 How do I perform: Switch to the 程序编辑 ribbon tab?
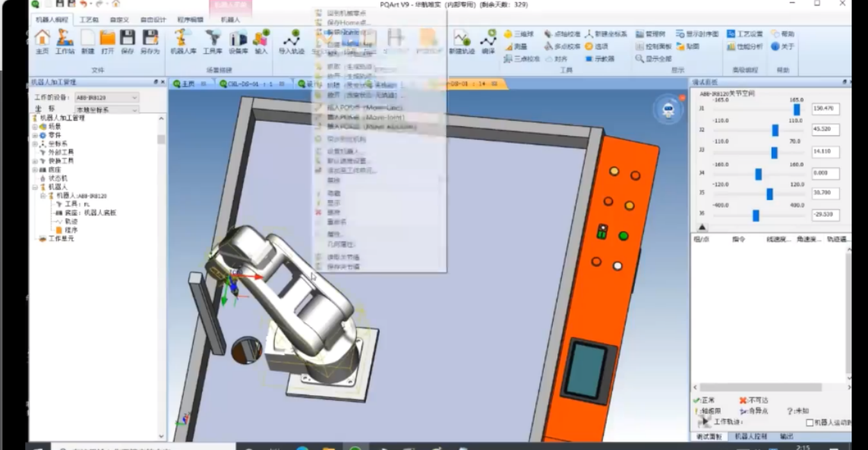(x=190, y=19)
